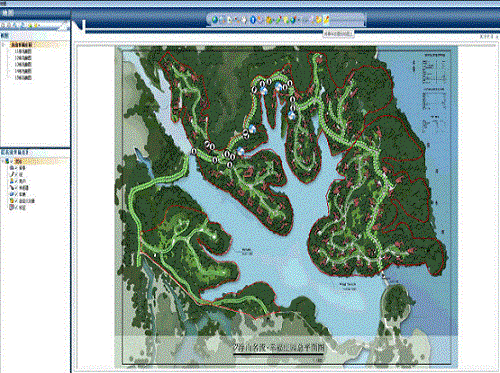This screenshot has height=373, width=500.
Task: Select the white hand pan tool icon
Action: (x=244, y=20)
